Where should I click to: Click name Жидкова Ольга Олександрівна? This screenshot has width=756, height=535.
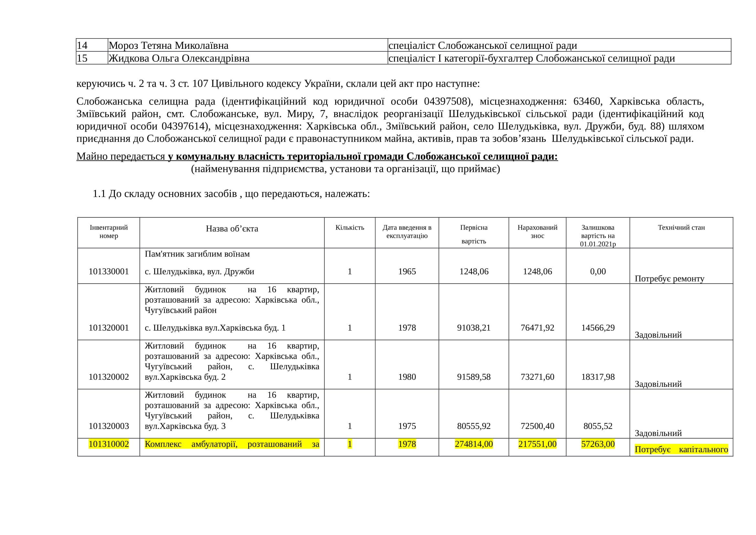(x=179, y=58)
